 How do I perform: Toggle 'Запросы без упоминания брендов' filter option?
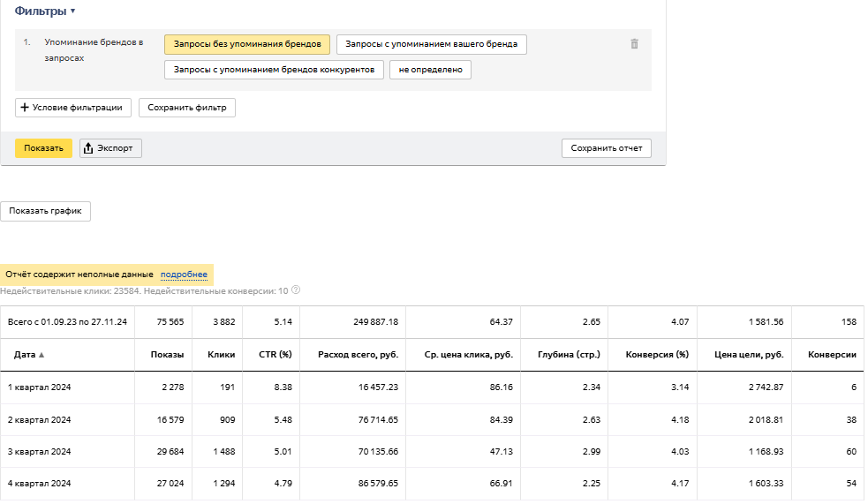(247, 44)
